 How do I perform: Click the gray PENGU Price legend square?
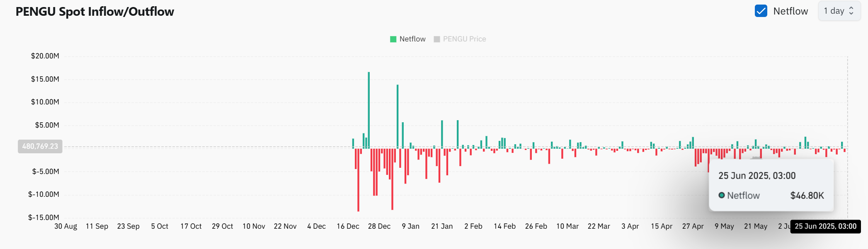pos(436,39)
